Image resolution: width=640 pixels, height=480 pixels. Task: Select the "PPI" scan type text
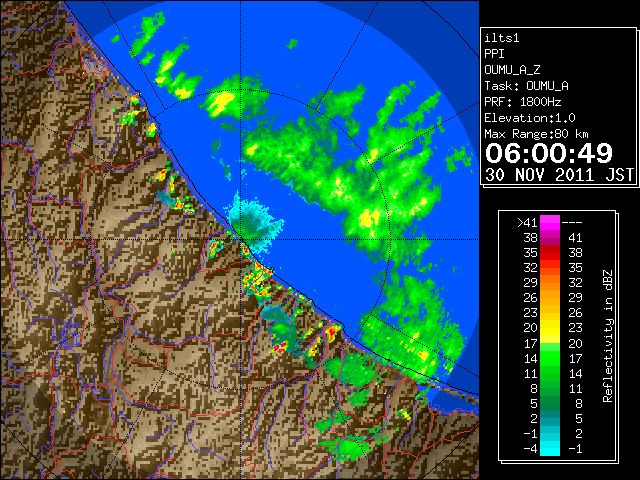(494, 54)
